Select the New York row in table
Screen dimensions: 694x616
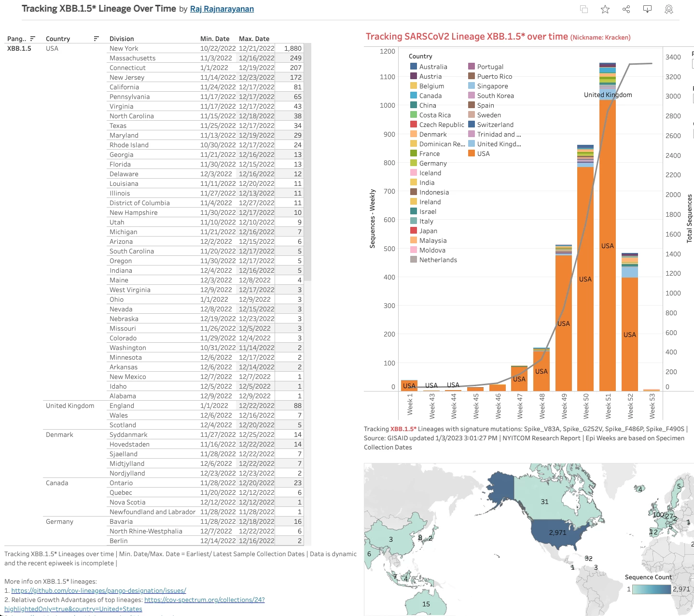point(124,48)
